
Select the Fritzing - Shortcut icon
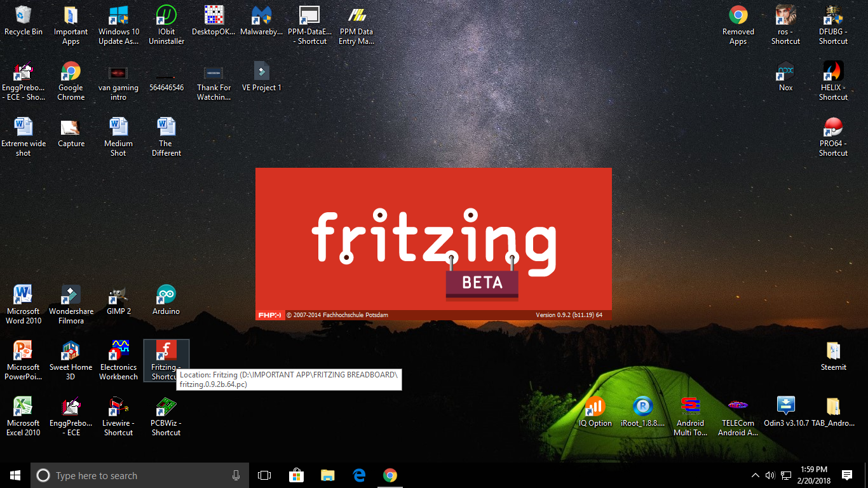click(166, 361)
